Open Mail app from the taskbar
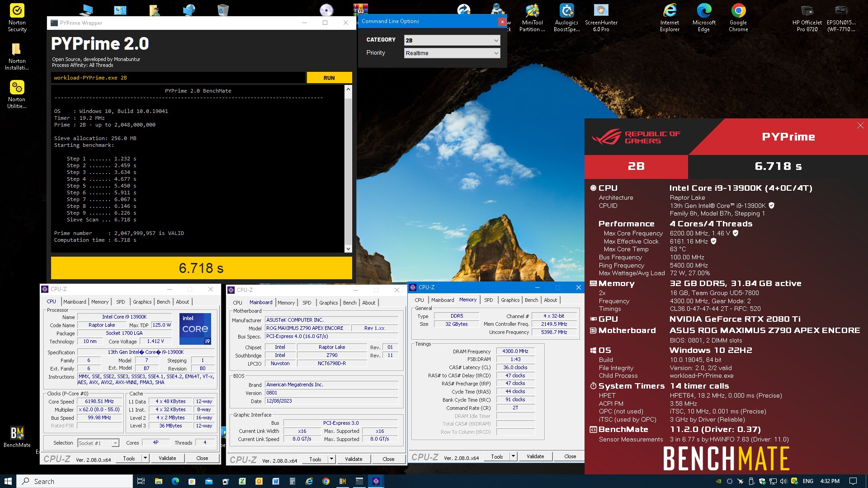The image size is (868, 488). tap(208, 481)
